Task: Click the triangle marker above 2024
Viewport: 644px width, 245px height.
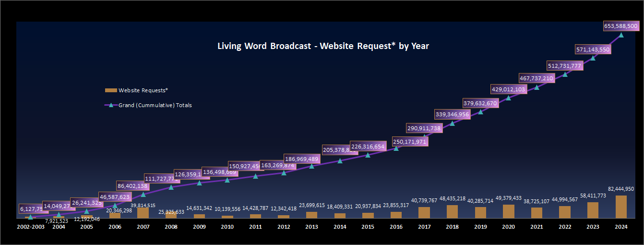Action: tap(621, 35)
